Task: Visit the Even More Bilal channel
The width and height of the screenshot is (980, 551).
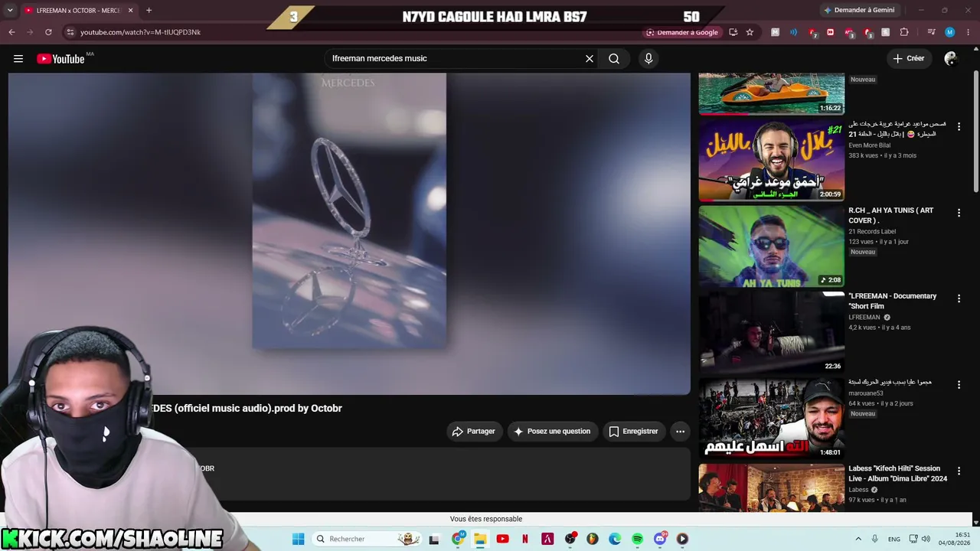Action: (869, 145)
